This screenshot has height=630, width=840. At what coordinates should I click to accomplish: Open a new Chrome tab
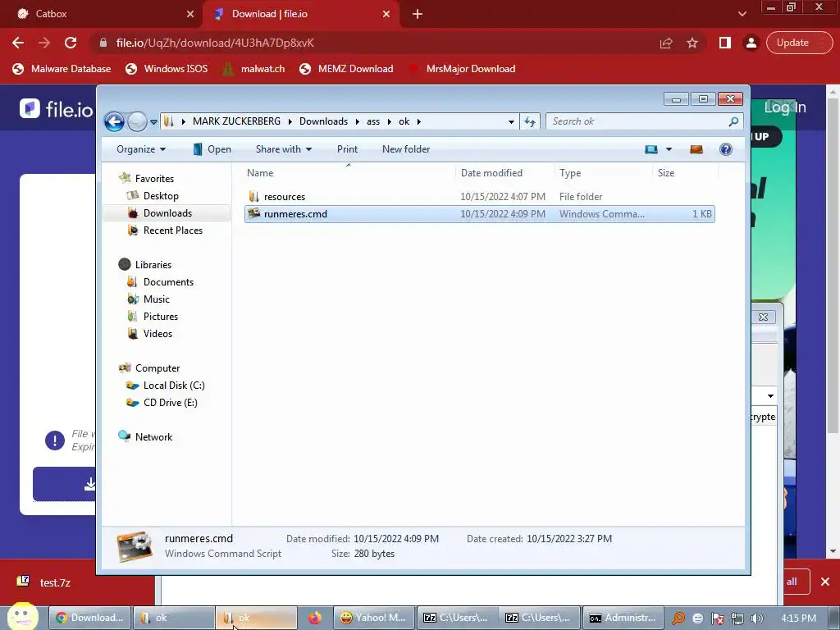click(x=418, y=15)
